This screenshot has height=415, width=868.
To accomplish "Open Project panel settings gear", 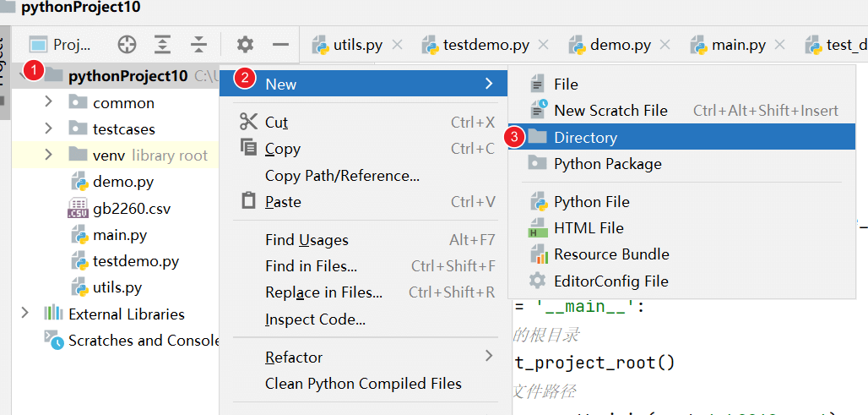I will coord(245,45).
